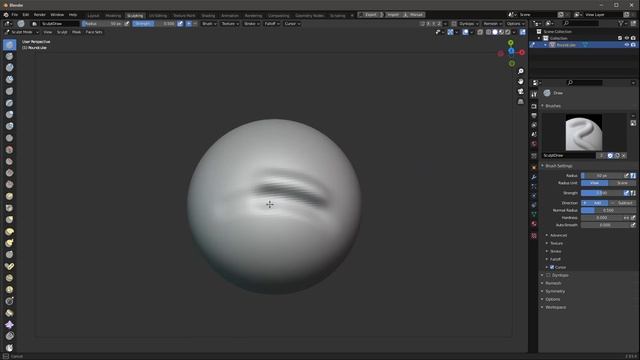The height and width of the screenshot is (360, 640).
Task: Toggle visibility eye of Collection in outliner
Action: pos(627,38)
